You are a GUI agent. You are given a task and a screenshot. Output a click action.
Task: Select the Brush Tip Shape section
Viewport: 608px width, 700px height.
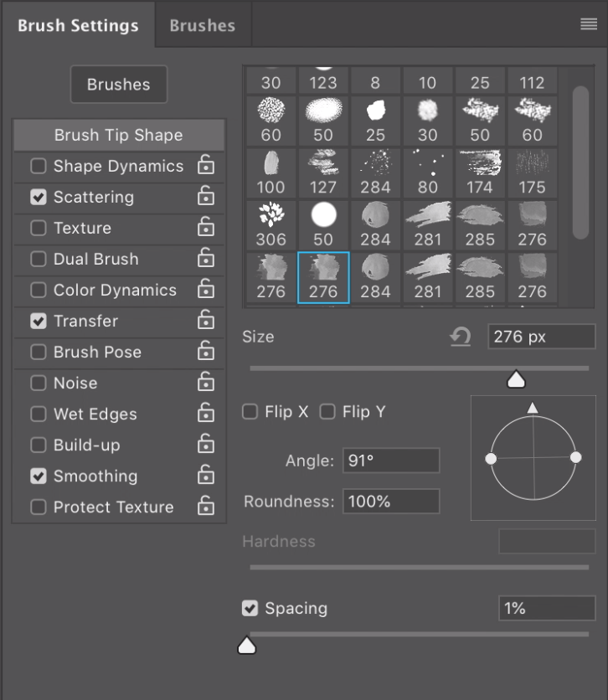click(x=118, y=135)
